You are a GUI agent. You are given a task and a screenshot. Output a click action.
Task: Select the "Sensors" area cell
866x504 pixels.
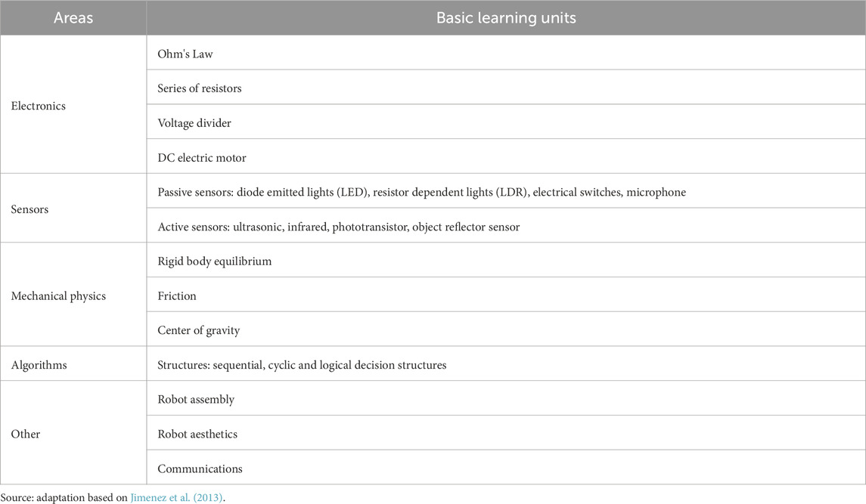click(30, 209)
